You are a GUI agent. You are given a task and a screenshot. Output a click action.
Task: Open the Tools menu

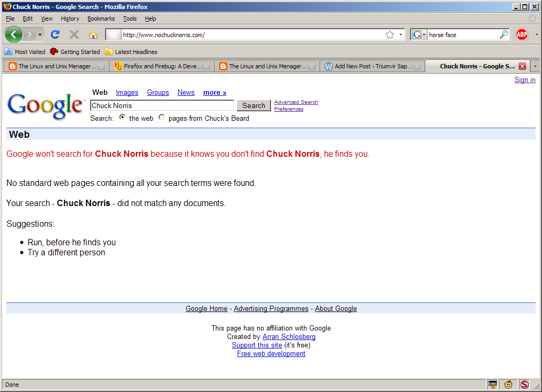coord(129,19)
